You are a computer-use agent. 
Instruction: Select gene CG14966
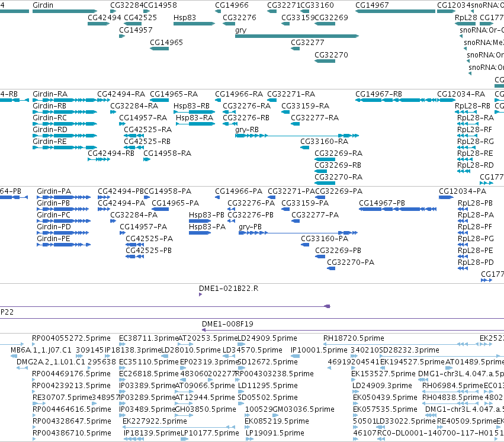click(x=218, y=11)
